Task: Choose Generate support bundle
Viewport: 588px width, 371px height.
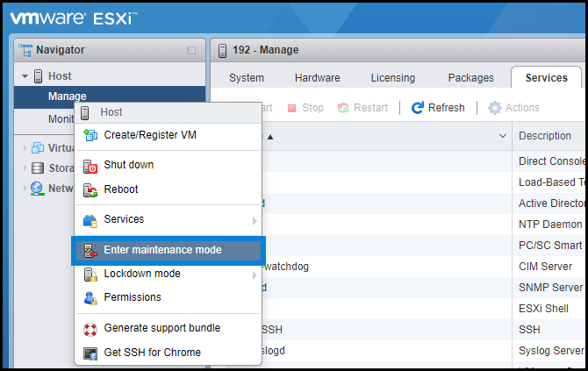Action: click(169, 328)
